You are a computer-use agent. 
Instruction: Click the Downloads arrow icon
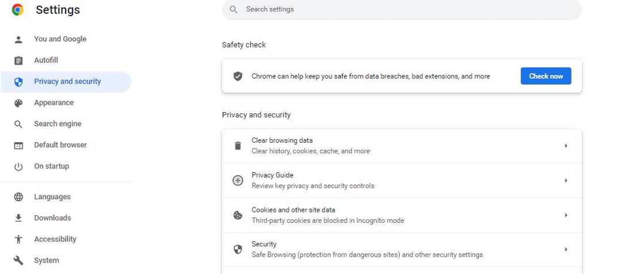pos(18,218)
